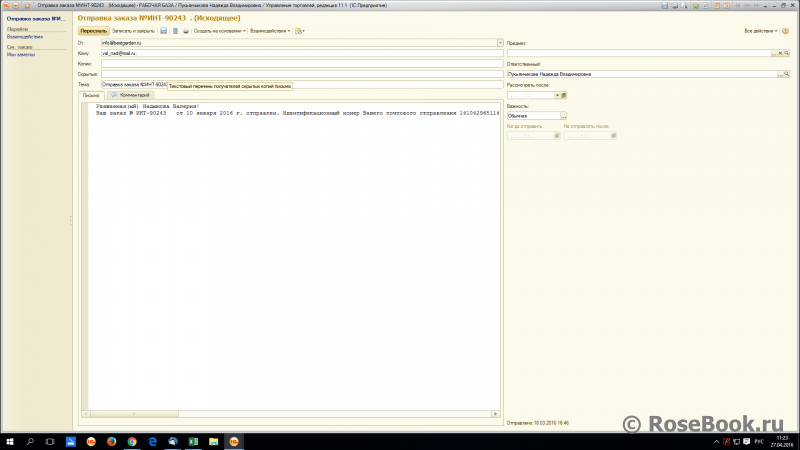Clear the Предмет field with X icon
Viewport: 800px width, 450px height.
click(780, 53)
